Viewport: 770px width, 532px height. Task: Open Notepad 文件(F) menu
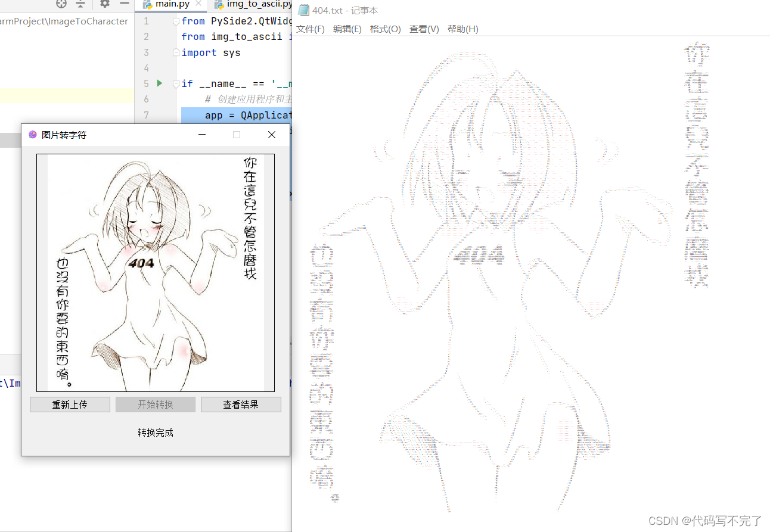tap(311, 29)
